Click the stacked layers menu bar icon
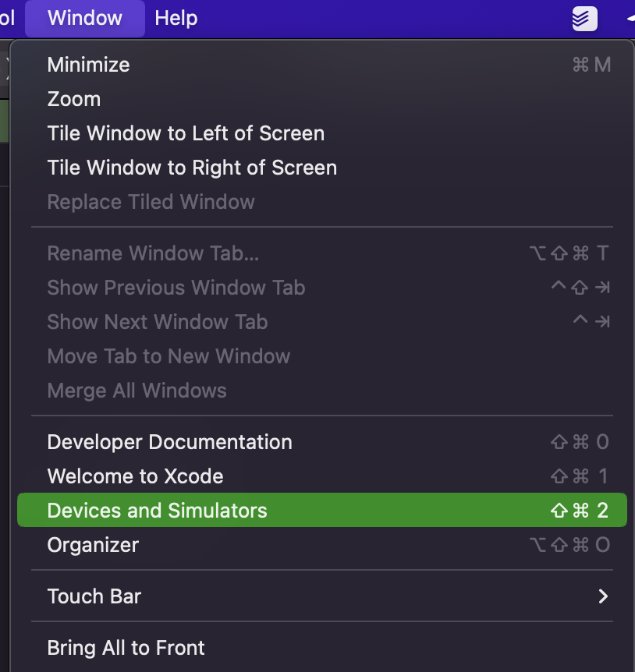The width and height of the screenshot is (635, 672). pyautogui.click(x=584, y=19)
